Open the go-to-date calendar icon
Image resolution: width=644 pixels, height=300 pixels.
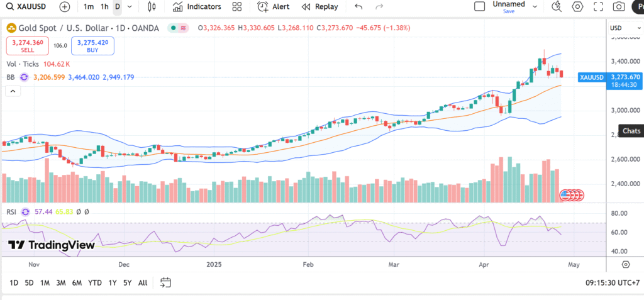point(165,282)
